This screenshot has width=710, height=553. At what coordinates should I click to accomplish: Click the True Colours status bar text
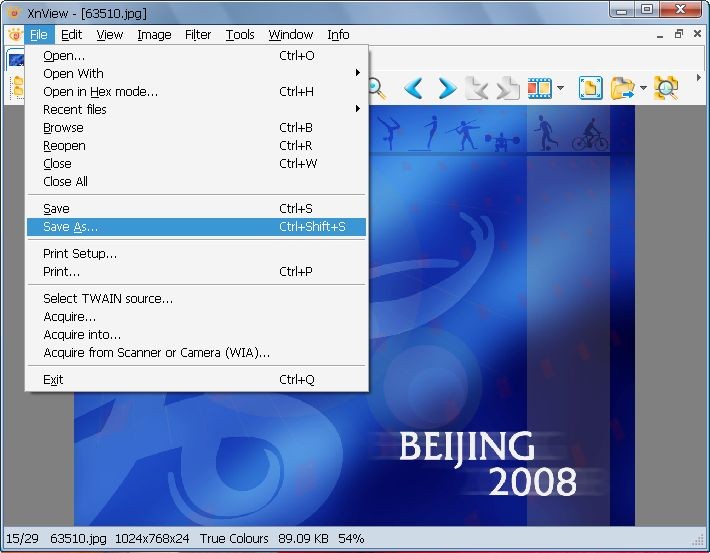(234, 539)
